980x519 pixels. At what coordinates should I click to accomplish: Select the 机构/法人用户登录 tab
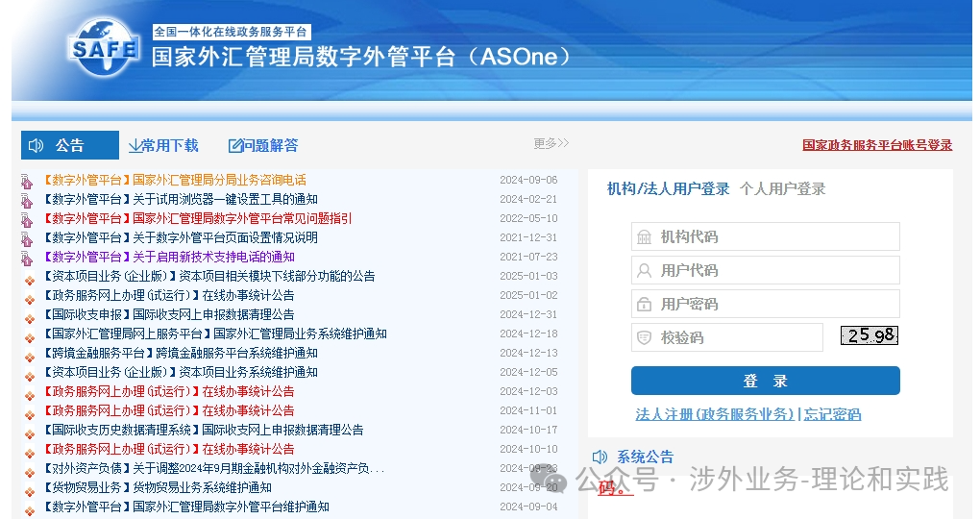coord(668,188)
